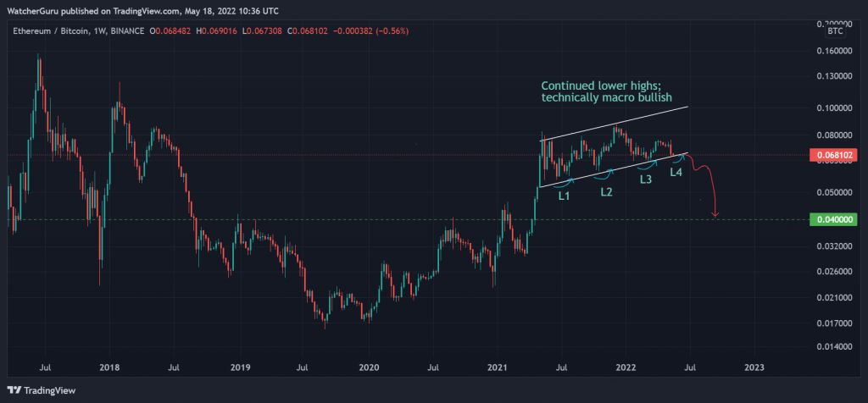Click the open value O0.068482
This screenshot has height=403, width=868.
click(171, 31)
